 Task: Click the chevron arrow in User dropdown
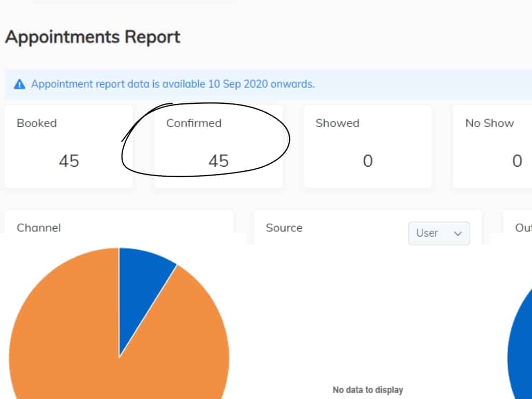click(x=458, y=234)
